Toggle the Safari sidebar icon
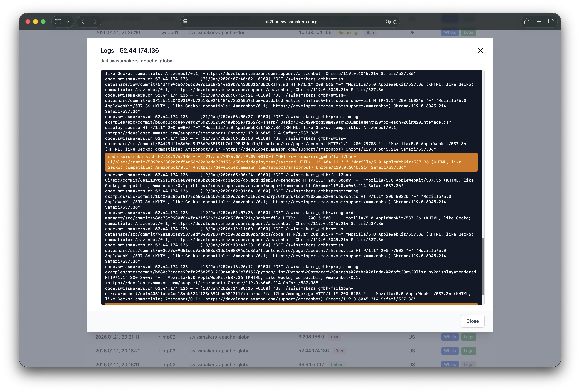This screenshot has height=392, width=580. (58, 22)
